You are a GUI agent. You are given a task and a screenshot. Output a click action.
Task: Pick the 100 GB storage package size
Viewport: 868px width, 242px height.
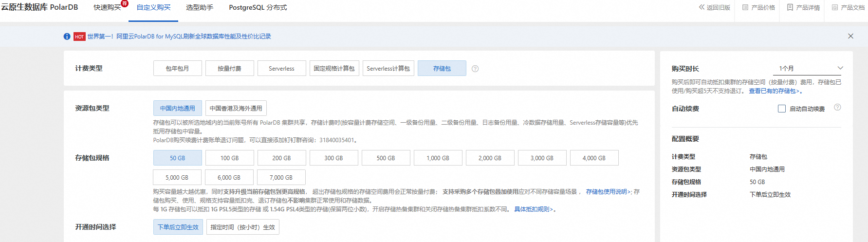[230, 158]
